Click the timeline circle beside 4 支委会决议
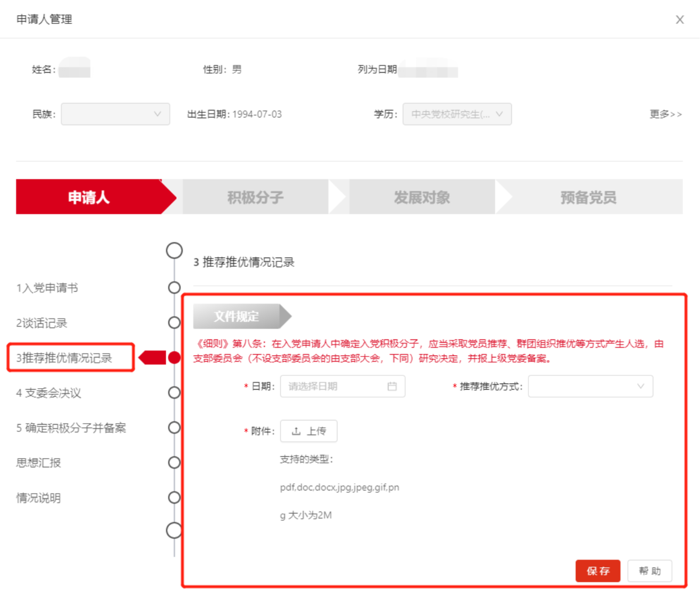The image size is (700, 598). pyautogui.click(x=174, y=393)
